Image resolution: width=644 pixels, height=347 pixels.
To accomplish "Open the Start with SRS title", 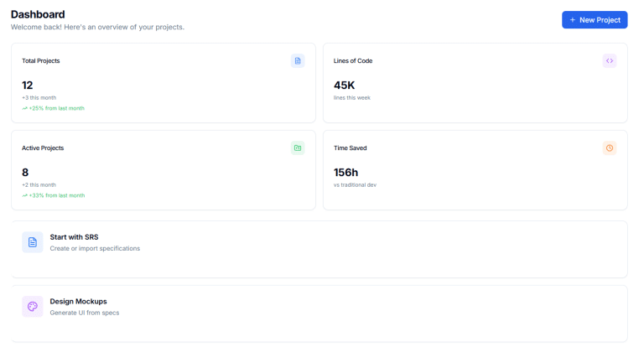I will point(74,237).
